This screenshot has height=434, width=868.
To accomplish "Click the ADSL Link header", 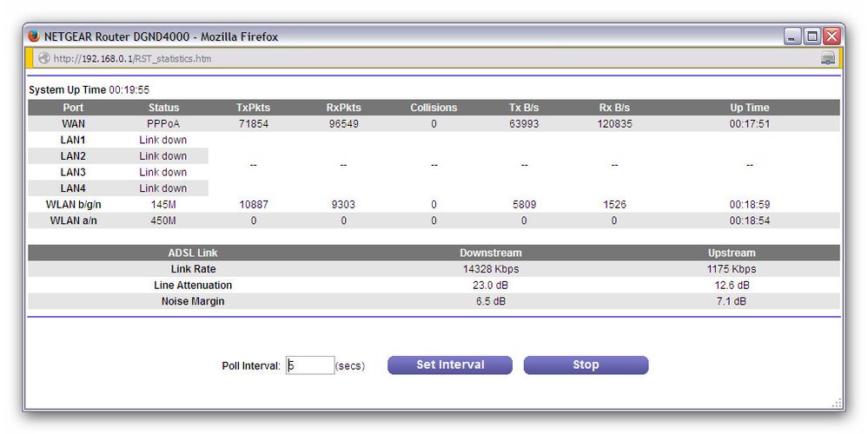I will [193, 253].
